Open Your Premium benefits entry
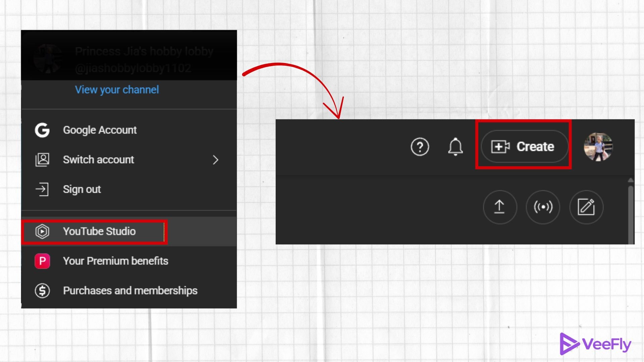The height and width of the screenshot is (362, 644). [x=115, y=261]
